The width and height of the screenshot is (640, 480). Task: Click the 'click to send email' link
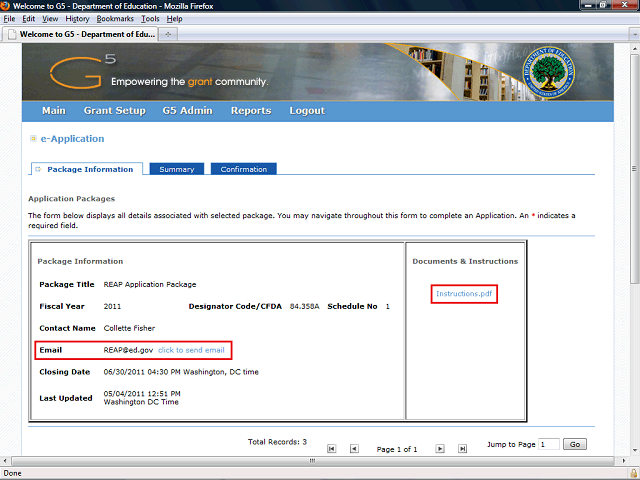point(191,350)
